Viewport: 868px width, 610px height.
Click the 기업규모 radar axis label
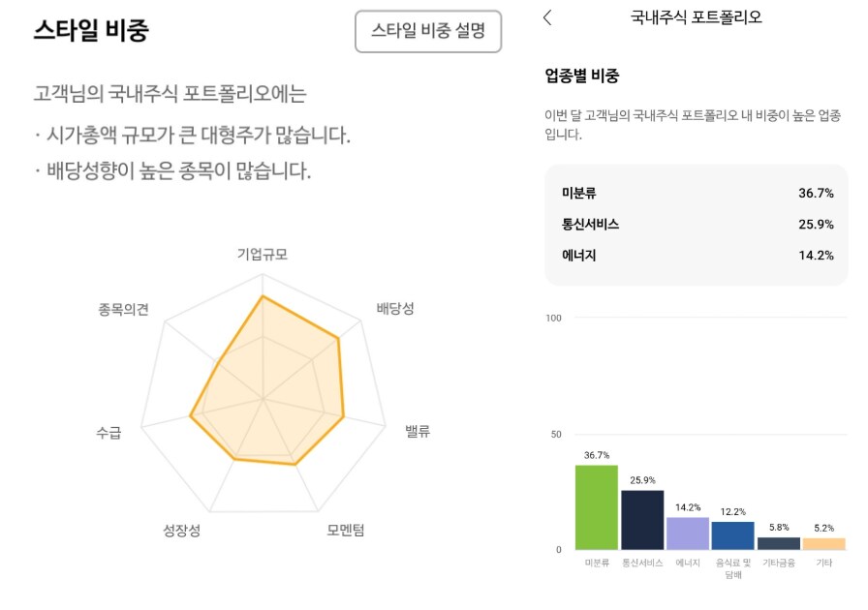pos(263,255)
